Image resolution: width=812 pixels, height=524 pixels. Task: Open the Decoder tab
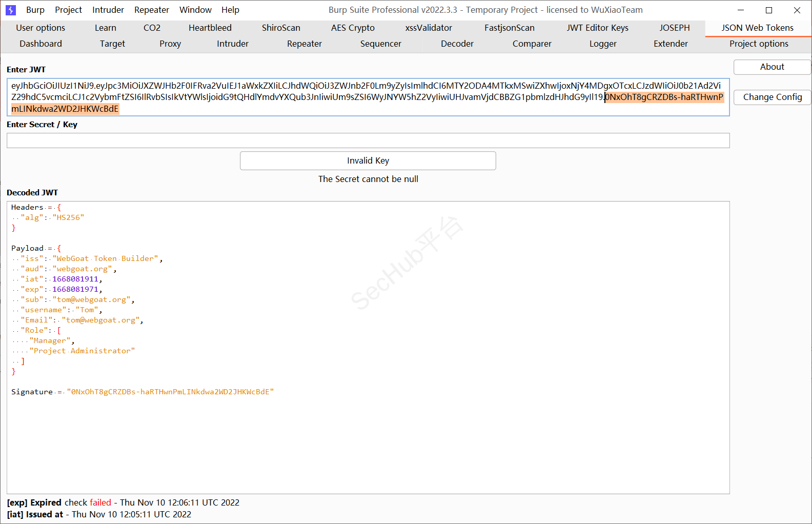(457, 44)
